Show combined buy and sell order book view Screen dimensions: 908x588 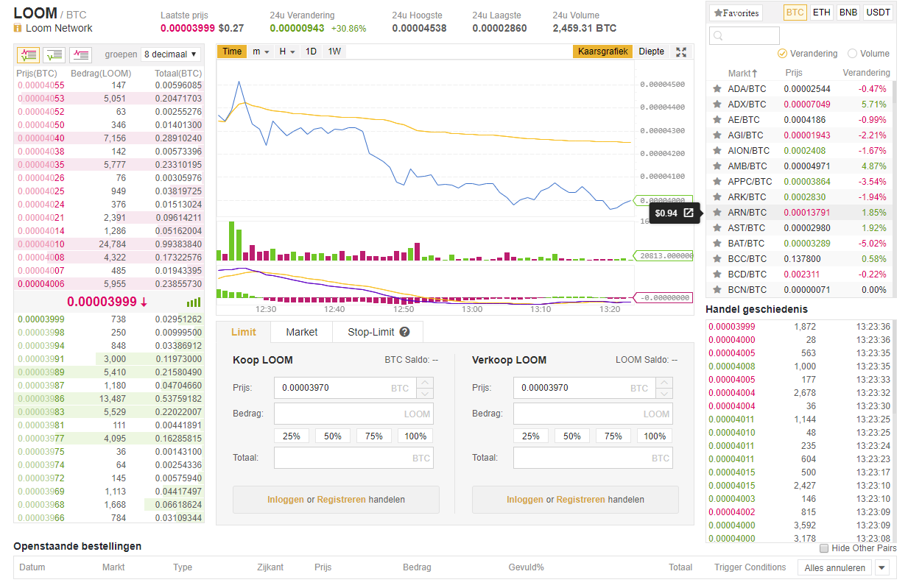(28, 54)
